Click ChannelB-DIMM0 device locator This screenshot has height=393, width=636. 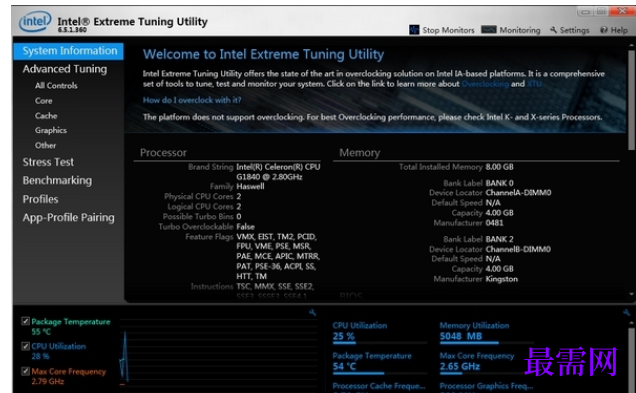518,249
